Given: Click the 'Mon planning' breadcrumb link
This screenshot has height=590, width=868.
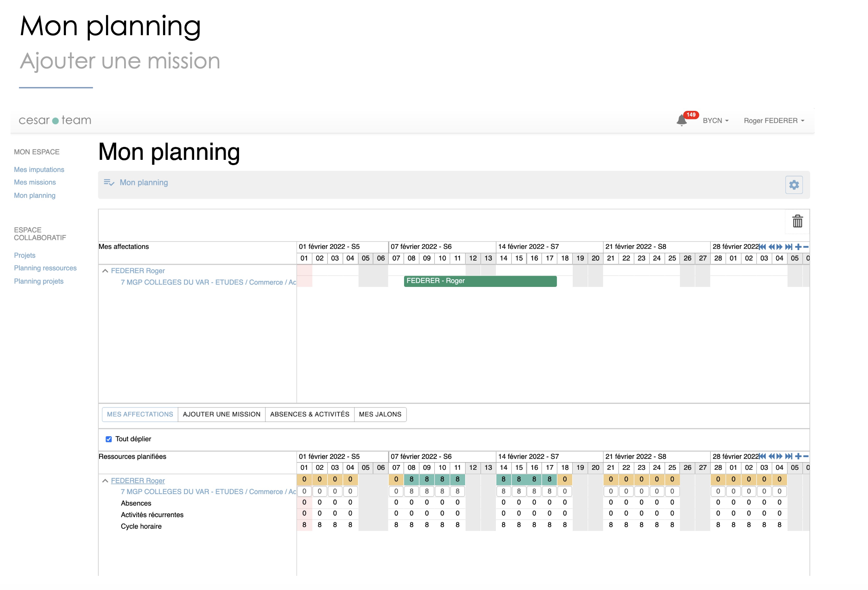Looking at the screenshot, I should 144,183.
